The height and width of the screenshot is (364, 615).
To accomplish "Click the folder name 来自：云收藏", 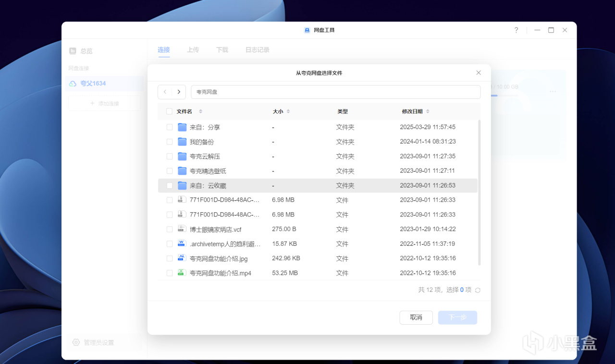I will 208,186.
